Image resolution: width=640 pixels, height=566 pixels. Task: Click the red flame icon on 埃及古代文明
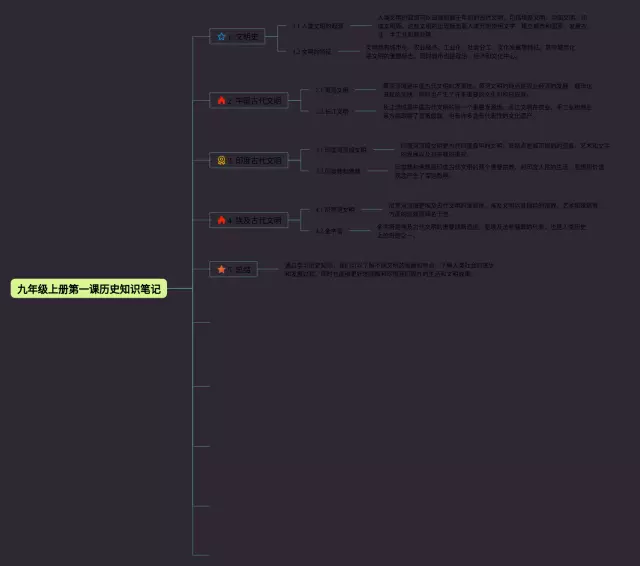tap(221, 220)
